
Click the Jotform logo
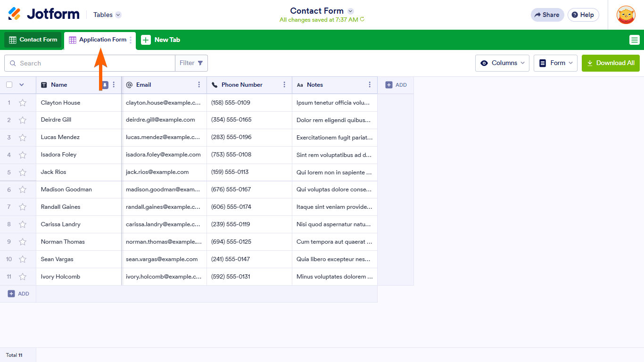point(44,14)
